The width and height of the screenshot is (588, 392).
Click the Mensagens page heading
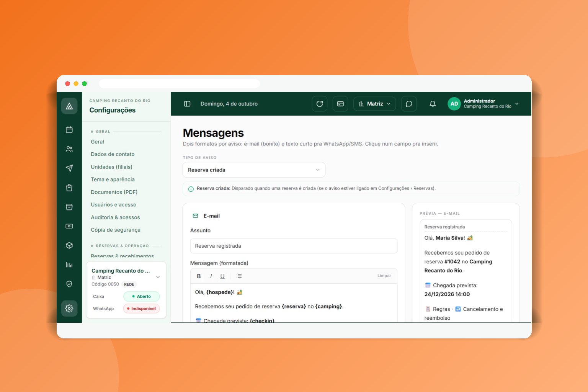pyautogui.click(x=213, y=133)
